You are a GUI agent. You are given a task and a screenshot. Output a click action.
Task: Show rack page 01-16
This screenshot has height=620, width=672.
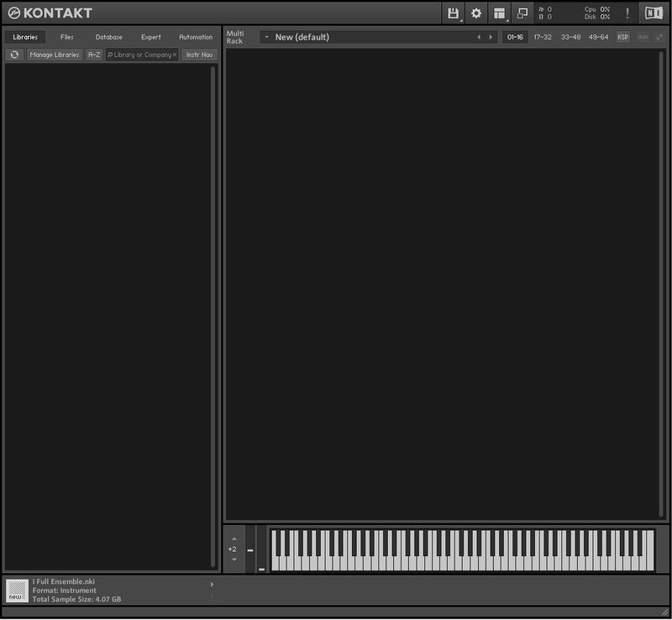[x=515, y=37]
